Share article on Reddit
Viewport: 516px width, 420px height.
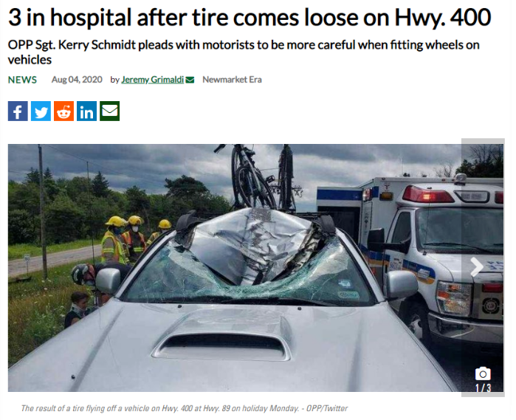tap(63, 112)
